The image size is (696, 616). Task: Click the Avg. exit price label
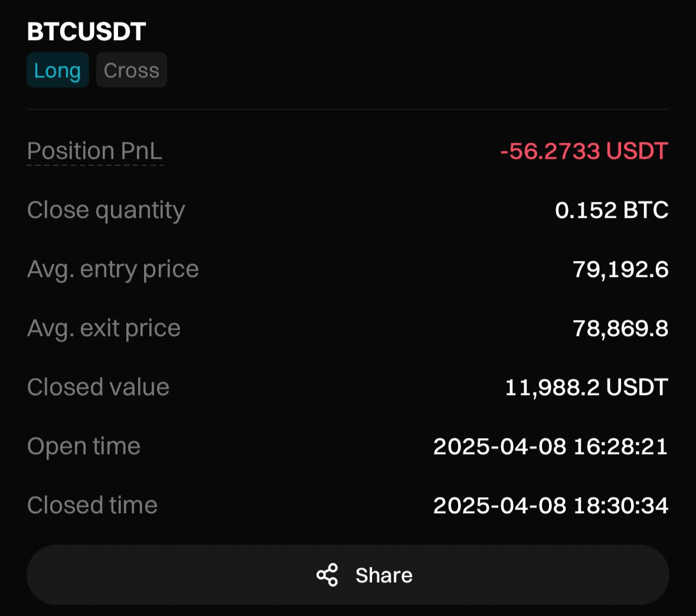pyautogui.click(x=104, y=328)
